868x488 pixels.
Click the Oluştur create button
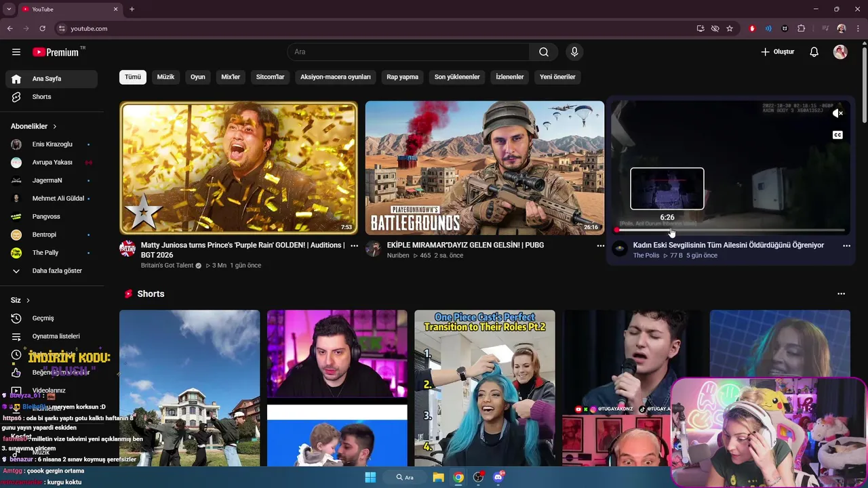coord(777,52)
